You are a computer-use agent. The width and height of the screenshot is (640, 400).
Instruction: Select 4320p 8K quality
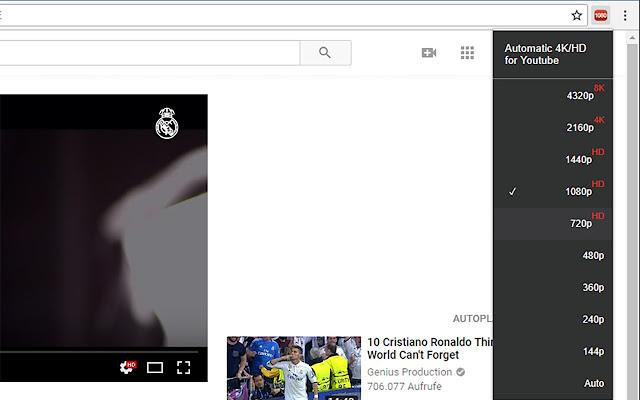553,95
